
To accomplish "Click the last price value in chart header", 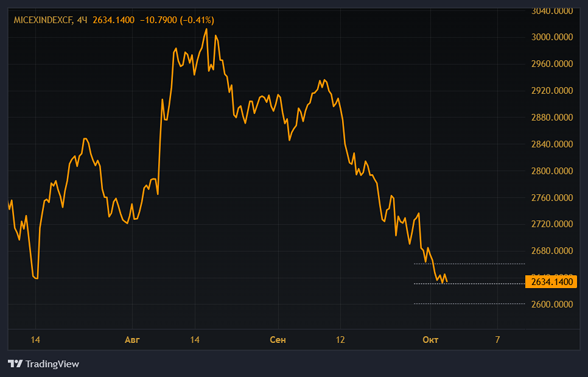I will (x=113, y=20).
